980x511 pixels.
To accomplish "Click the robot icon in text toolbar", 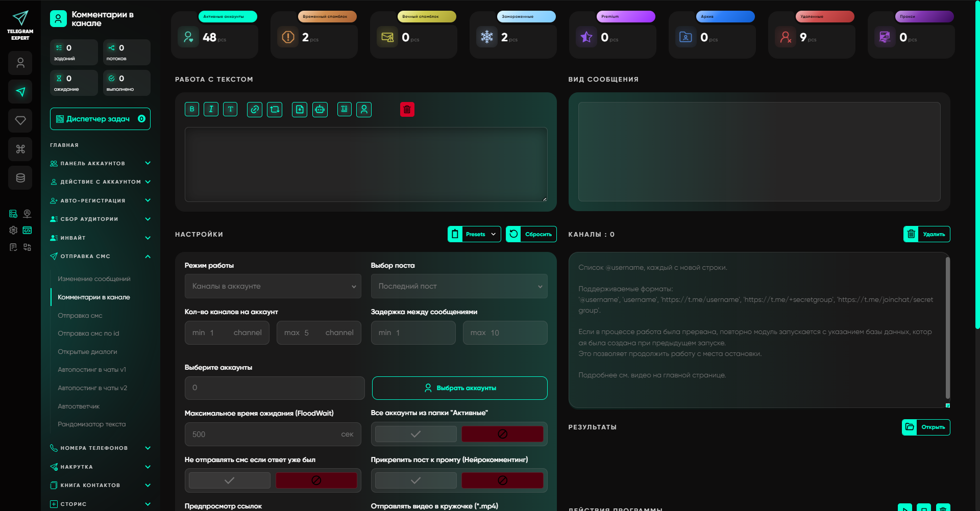I will pos(320,109).
